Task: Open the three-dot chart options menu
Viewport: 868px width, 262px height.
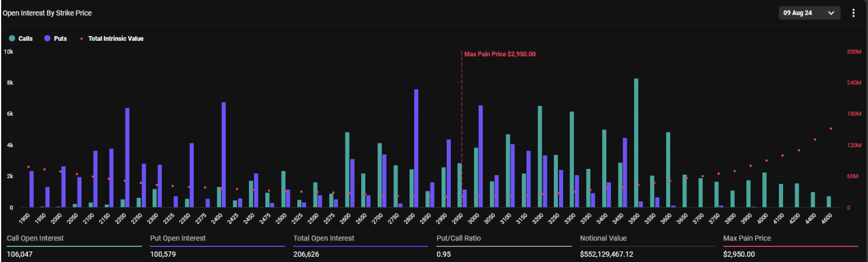Action: pos(853,13)
